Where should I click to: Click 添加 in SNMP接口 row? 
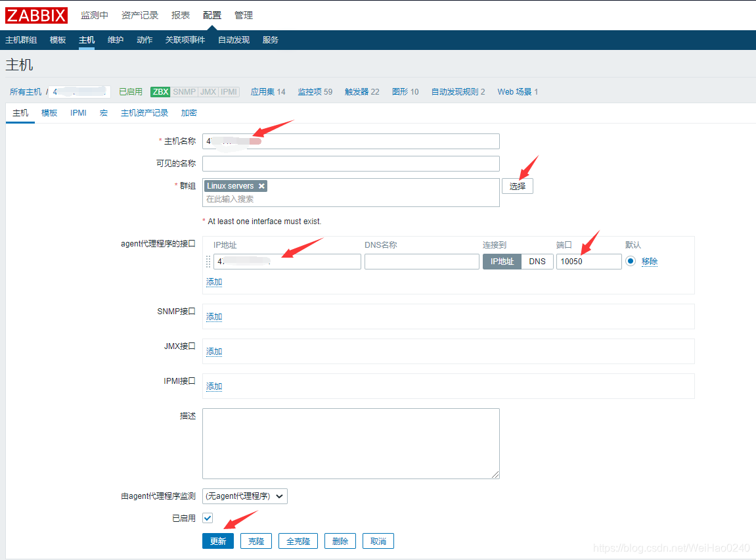(214, 317)
